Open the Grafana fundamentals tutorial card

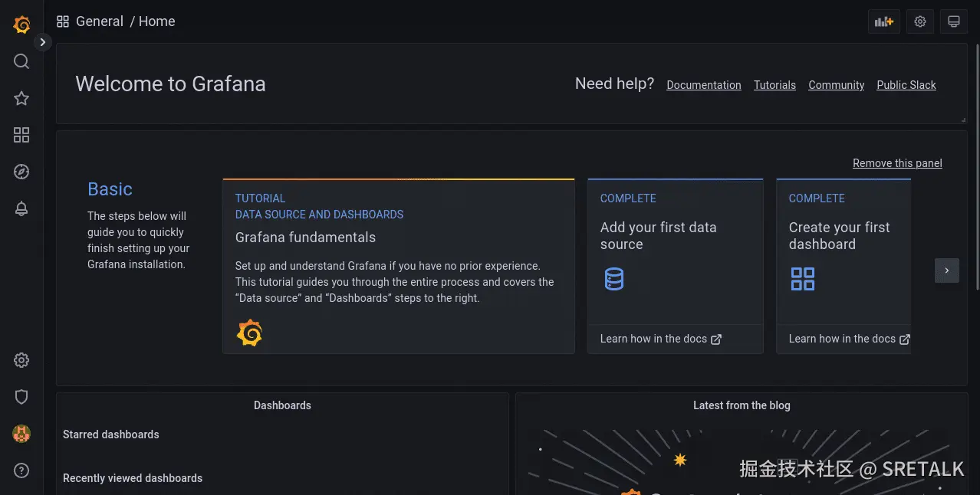tap(398, 266)
